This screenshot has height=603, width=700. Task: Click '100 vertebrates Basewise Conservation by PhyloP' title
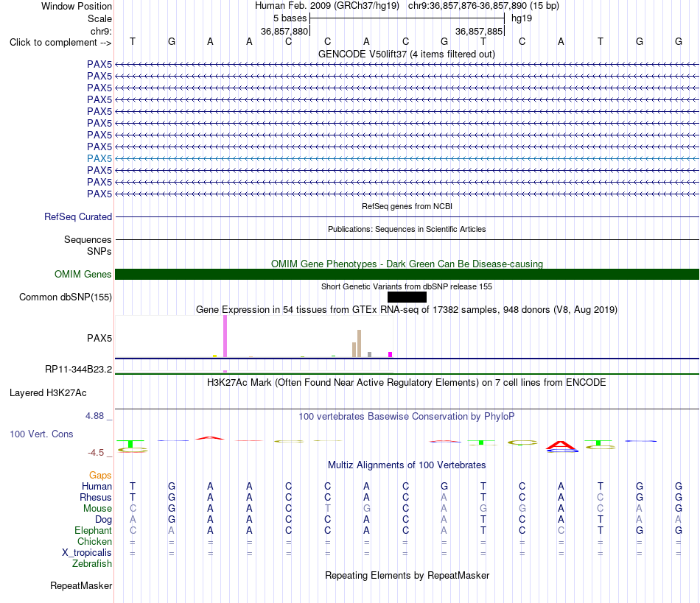407,417
